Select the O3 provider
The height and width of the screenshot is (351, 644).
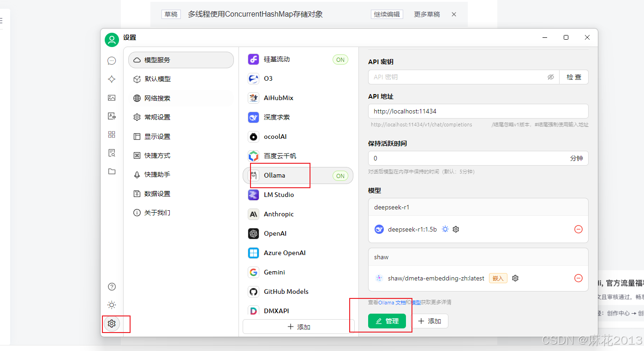(x=298, y=79)
